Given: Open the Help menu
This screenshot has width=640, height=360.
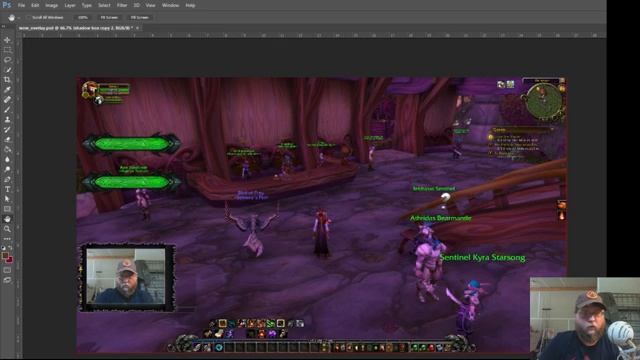Looking at the screenshot, I should click(x=190, y=5).
